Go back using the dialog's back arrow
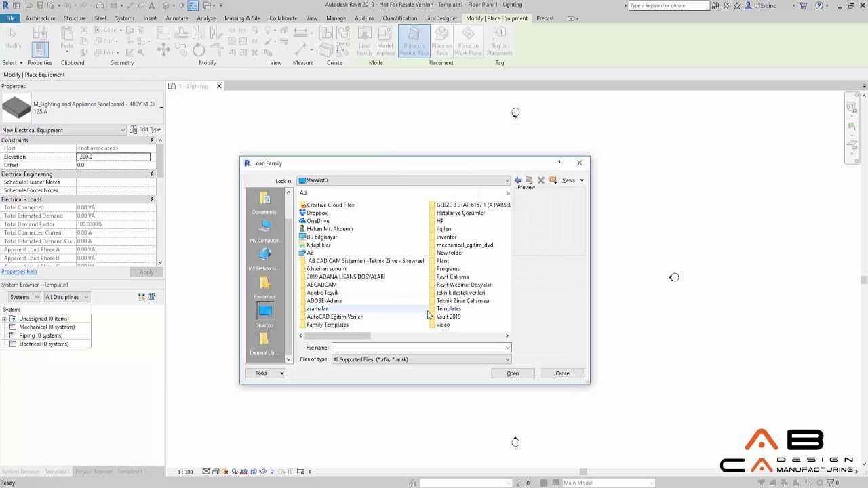This screenshot has height=488, width=868. (x=518, y=180)
